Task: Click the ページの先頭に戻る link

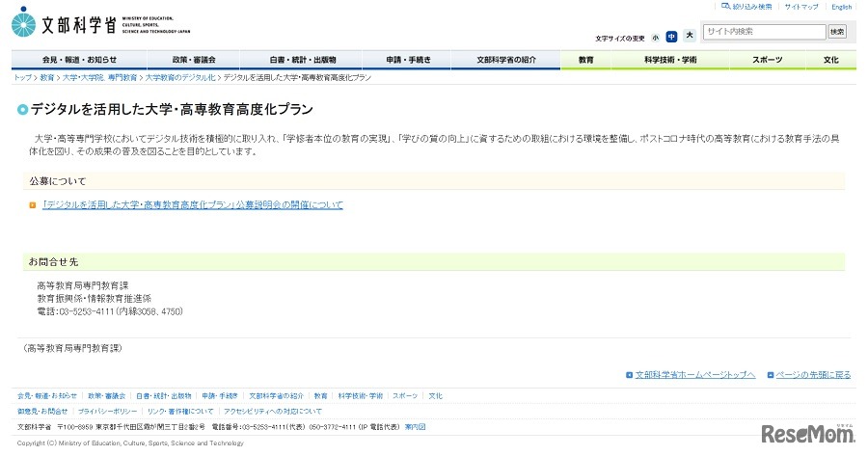Action: (813, 375)
